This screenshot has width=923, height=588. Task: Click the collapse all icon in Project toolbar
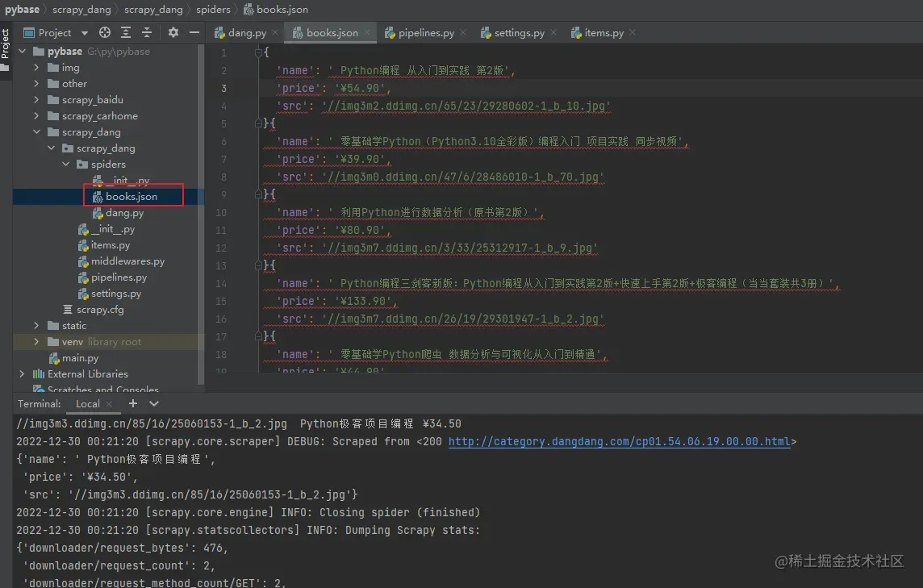147,33
